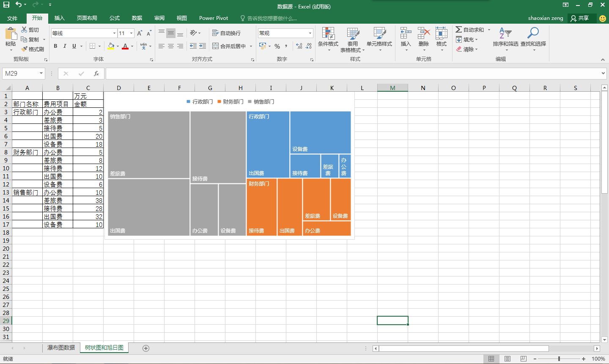Switch to Normal view in status bar
This screenshot has height=364, width=609.
click(491, 359)
